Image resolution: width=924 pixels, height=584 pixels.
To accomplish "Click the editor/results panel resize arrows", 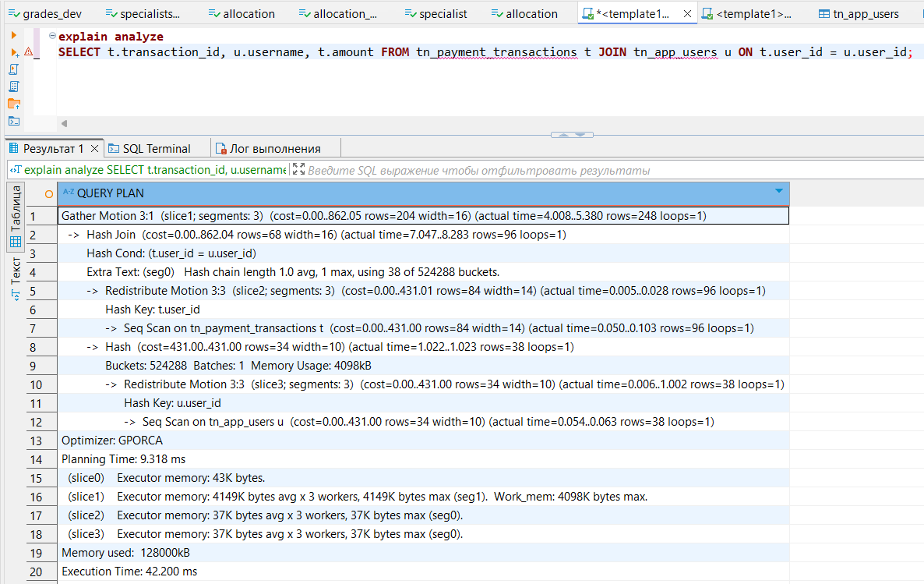I will pyautogui.click(x=572, y=135).
